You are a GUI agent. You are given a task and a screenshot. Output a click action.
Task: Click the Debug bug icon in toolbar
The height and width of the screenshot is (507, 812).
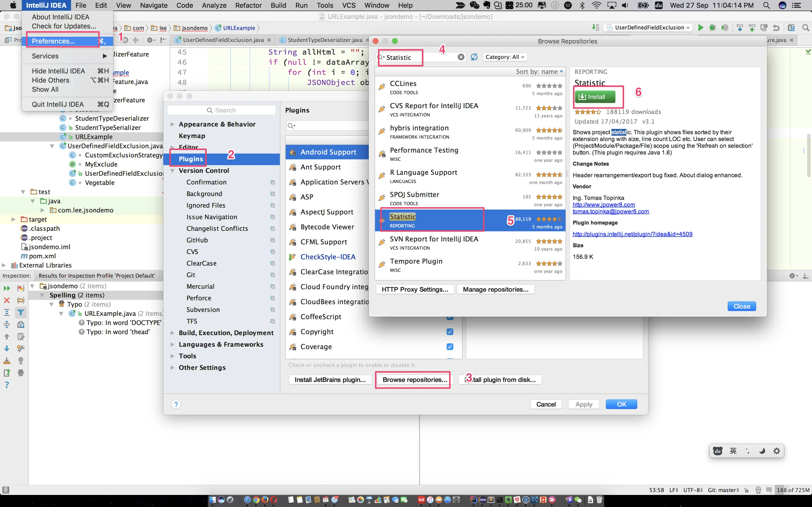click(712, 27)
